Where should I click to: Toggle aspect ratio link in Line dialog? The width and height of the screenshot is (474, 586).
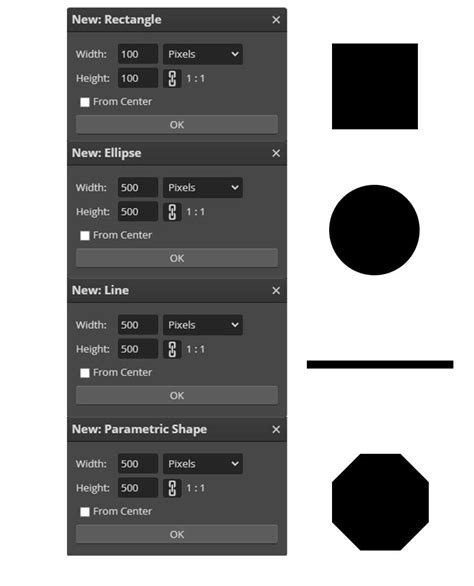click(172, 349)
